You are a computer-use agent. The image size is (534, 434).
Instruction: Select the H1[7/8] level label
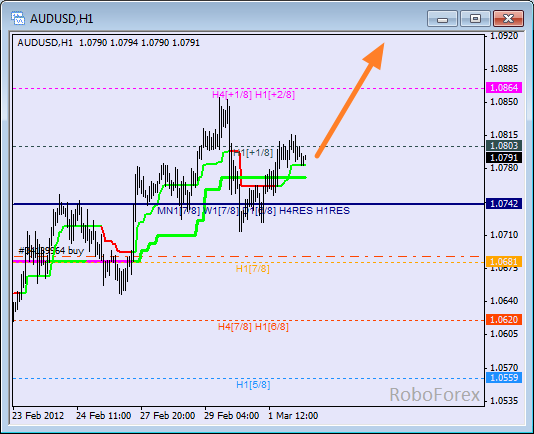tap(253, 269)
